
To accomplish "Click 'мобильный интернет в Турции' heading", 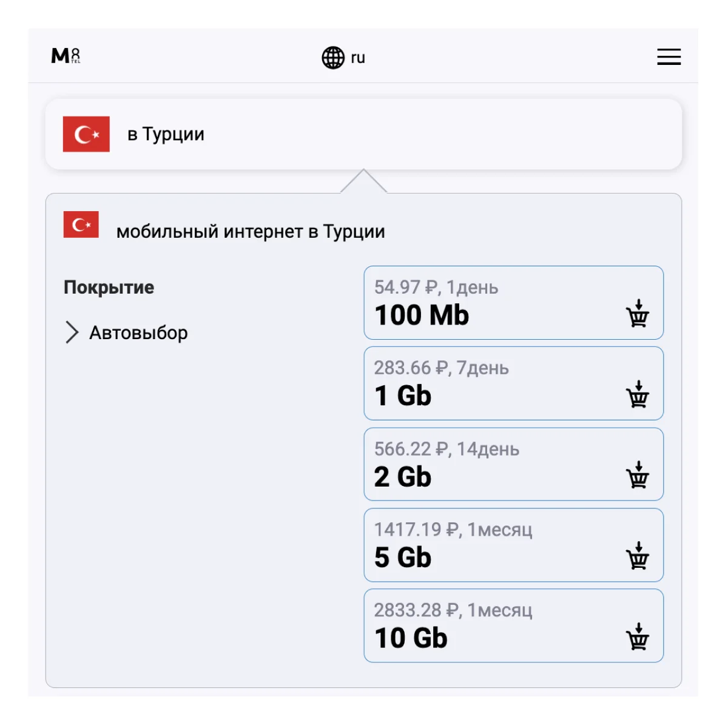I will point(251,232).
